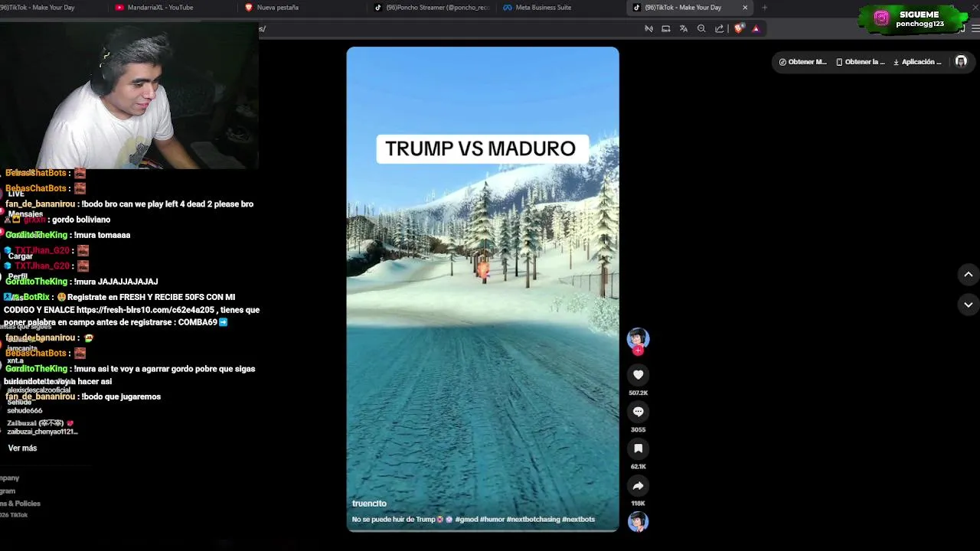The width and height of the screenshot is (980, 551).
Task: Click the Obtener M... button
Action: click(x=802, y=62)
